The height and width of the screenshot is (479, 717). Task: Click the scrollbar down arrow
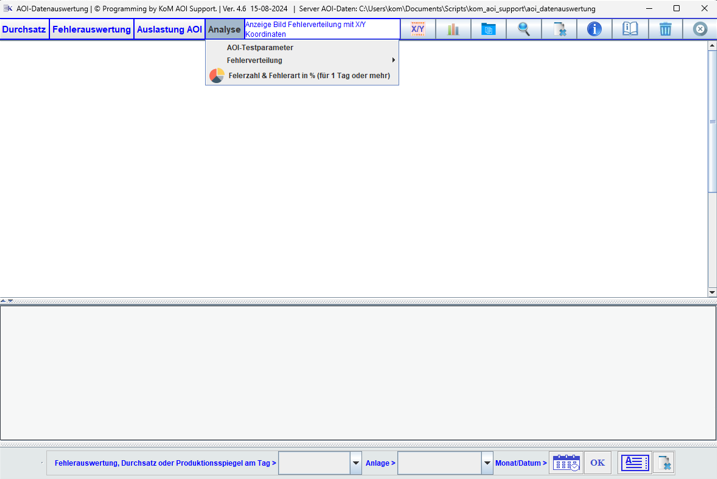[712, 292]
